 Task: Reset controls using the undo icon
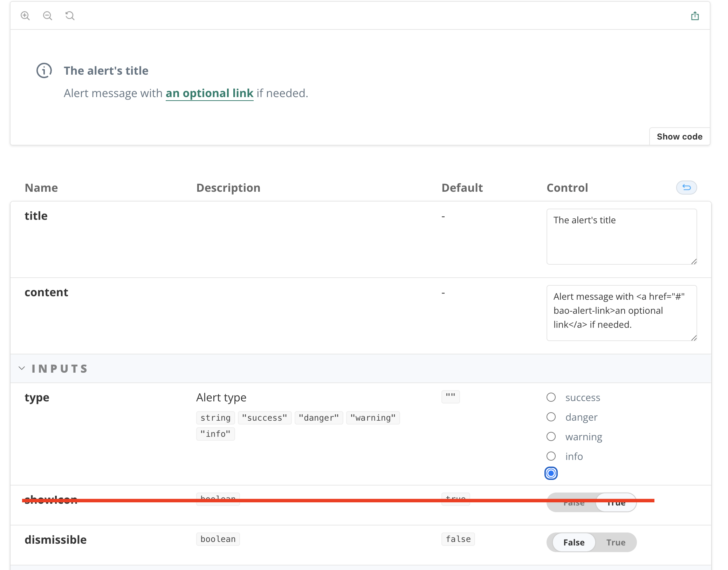686,188
